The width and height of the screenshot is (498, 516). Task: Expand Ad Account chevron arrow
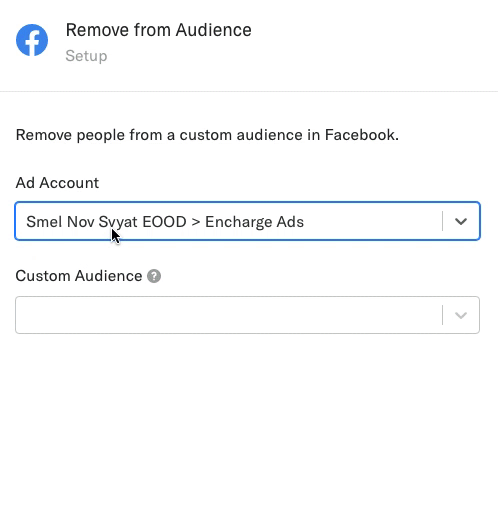pyautogui.click(x=461, y=221)
